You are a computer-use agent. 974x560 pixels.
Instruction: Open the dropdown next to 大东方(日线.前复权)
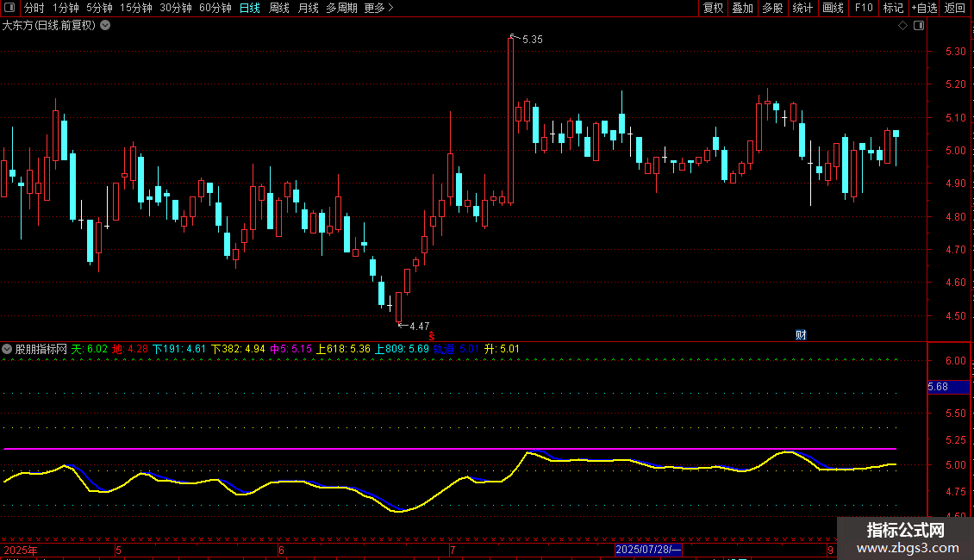tap(106, 26)
